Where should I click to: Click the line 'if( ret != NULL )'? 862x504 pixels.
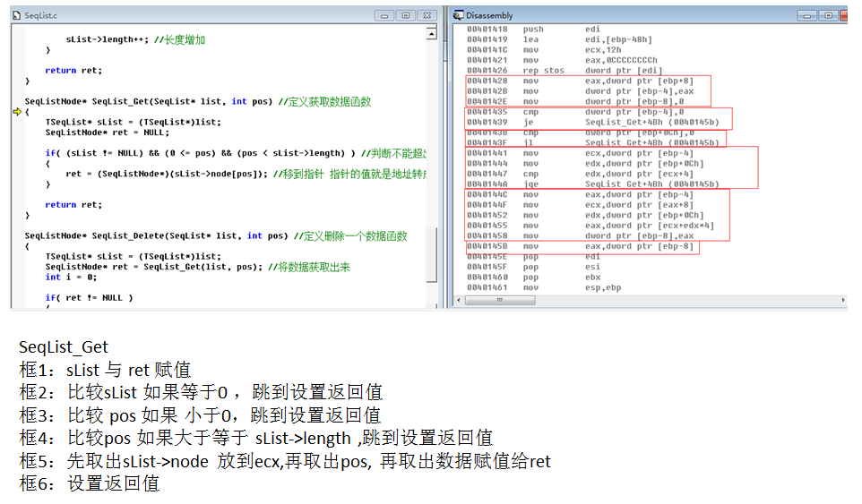click(x=89, y=297)
